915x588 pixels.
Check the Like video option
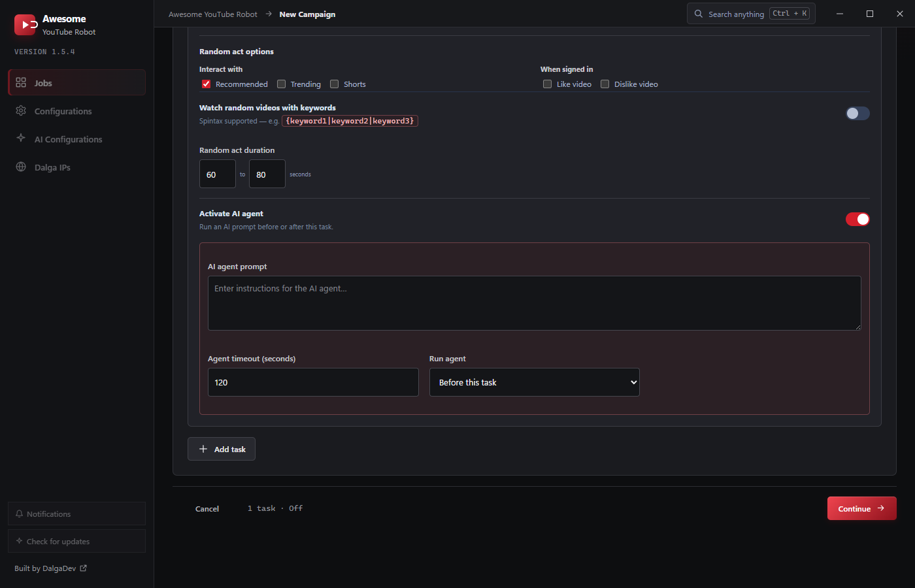pyautogui.click(x=548, y=84)
